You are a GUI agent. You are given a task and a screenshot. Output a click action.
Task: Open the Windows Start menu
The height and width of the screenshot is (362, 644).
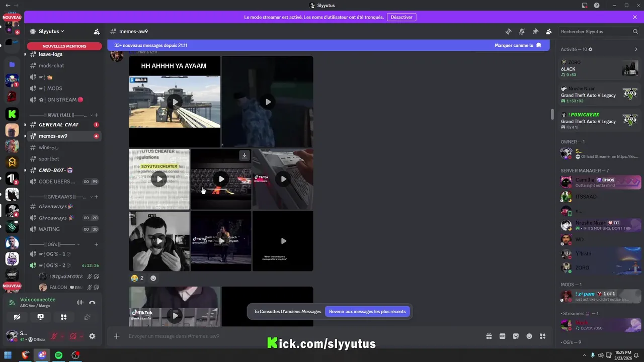click(9, 355)
